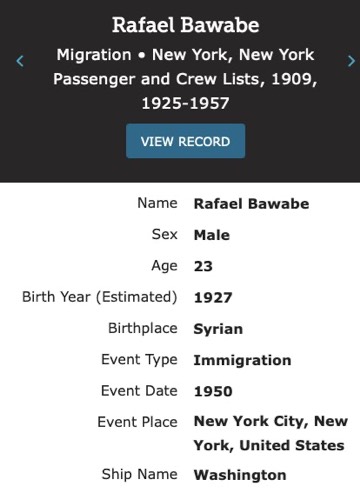Click the Ship Name value Washington

[240, 475]
